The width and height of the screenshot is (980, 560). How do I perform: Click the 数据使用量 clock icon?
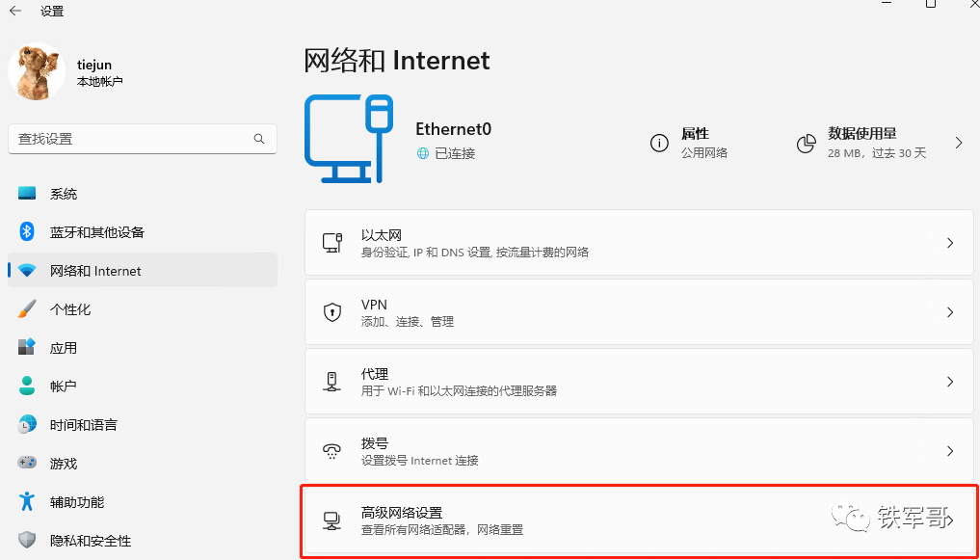806,143
